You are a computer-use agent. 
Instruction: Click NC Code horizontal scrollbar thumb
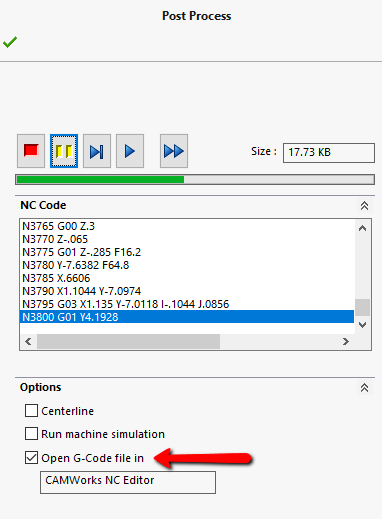pos(128,341)
